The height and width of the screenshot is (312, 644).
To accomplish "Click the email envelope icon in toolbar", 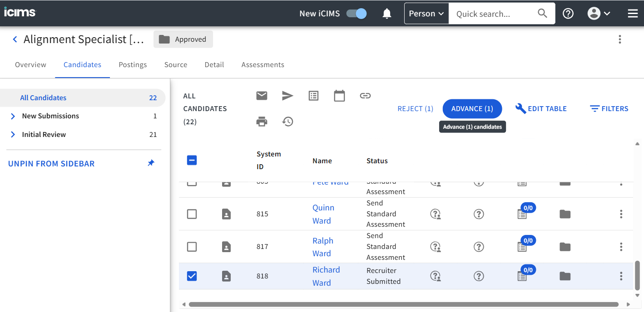I will pyautogui.click(x=262, y=96).
